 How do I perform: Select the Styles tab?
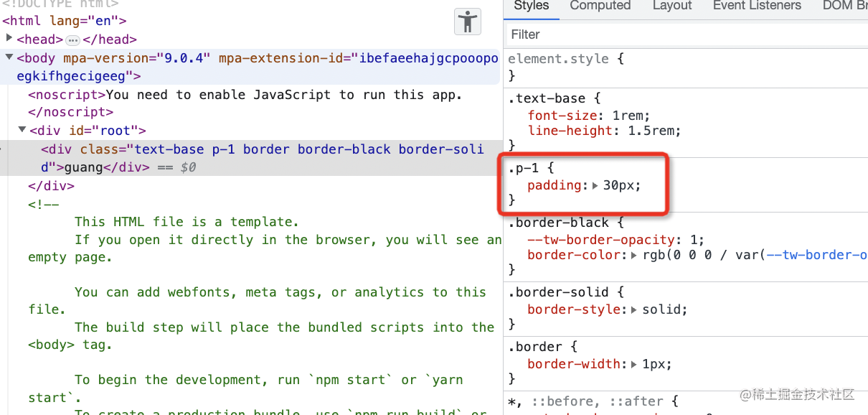(x=532, y=6)
